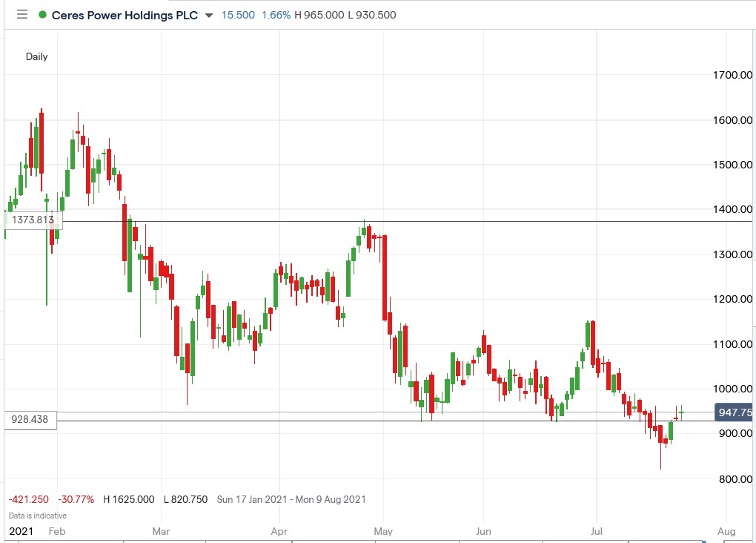756x543 pixels.
Task: Select the 1373.813 horizontal line label
Action: click(33, 220)
